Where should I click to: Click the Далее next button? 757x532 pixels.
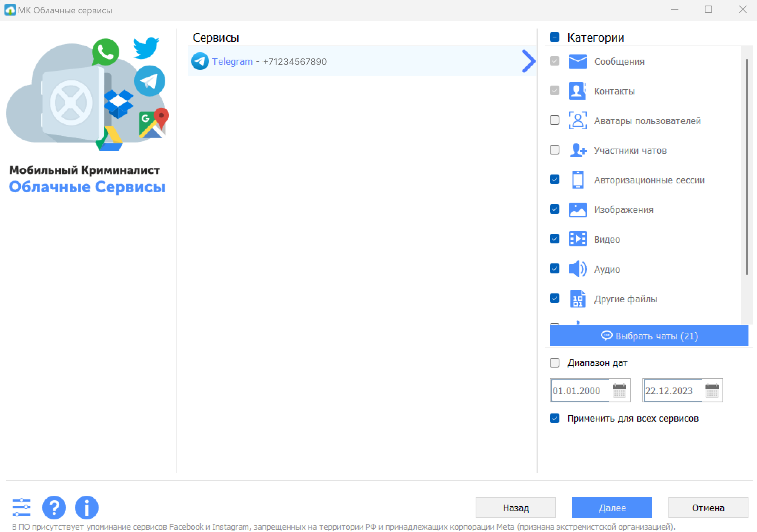pos(612,508)
